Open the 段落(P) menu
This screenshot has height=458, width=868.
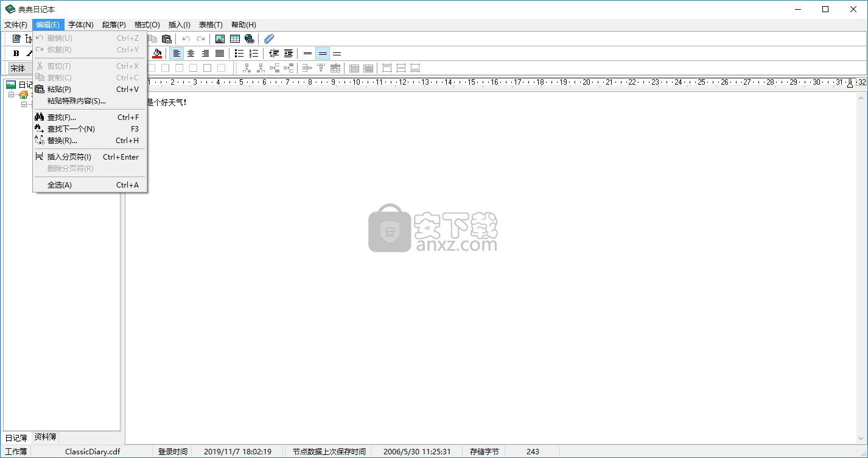pos(114,25)
